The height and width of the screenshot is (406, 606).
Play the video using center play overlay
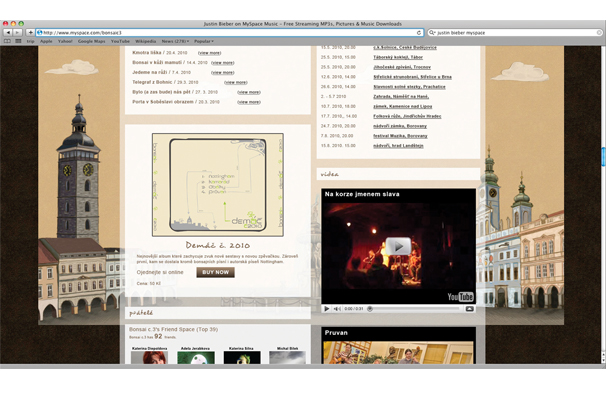point(398,246)
